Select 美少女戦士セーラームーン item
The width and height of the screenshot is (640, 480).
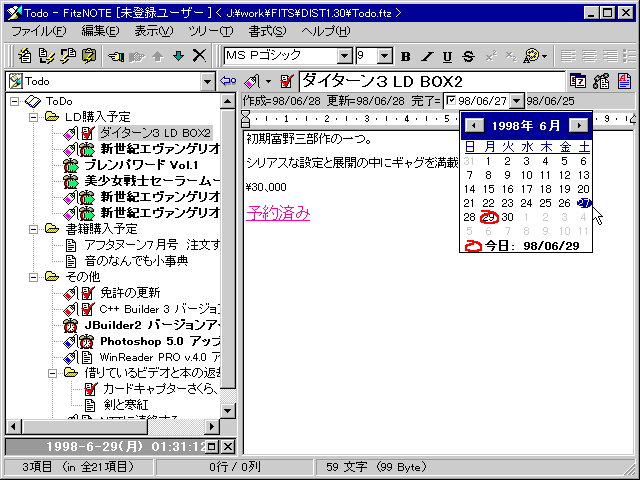(x=152, y=181)
